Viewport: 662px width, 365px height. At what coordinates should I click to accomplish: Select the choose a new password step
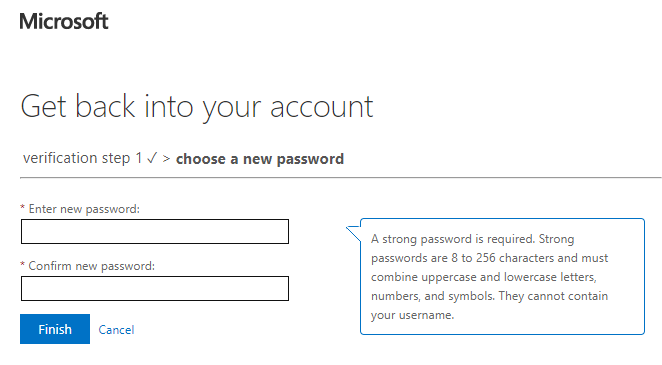[260, 159]
